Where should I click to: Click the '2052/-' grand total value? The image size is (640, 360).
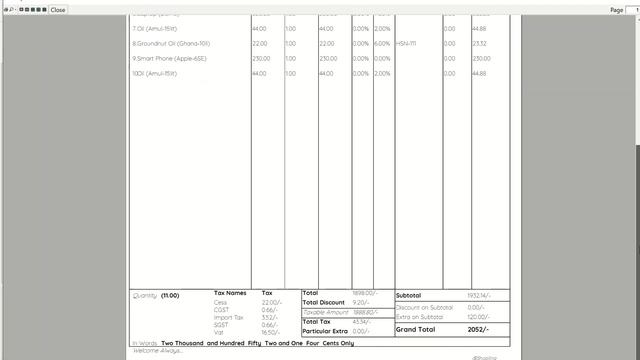[x=478, y=329]
